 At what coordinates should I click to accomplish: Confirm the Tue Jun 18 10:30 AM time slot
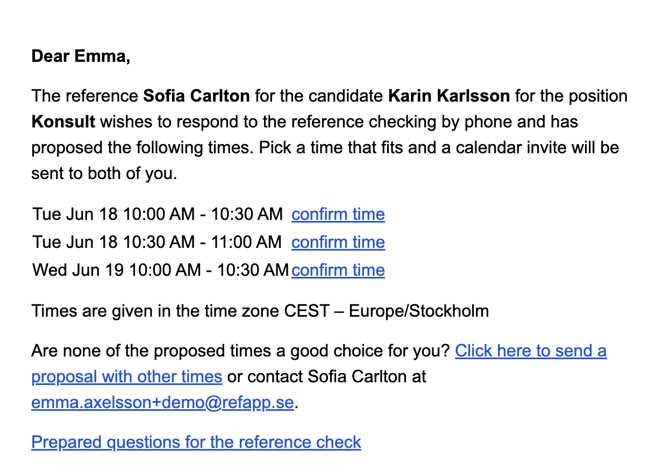click(x=338, y=242)
